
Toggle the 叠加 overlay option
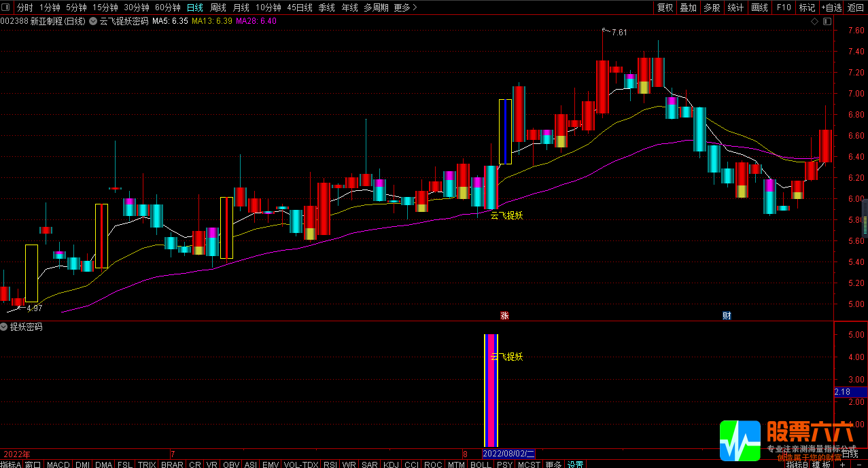point(688,7)
